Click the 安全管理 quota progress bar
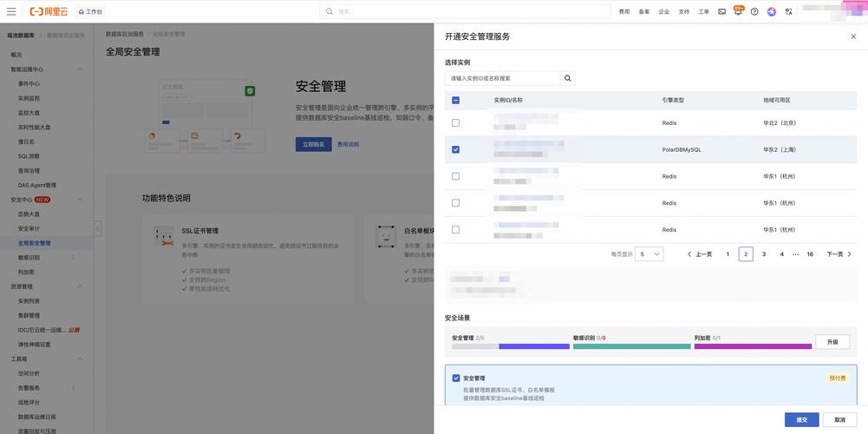The height and width of the screenshot is (434, 868). tap(511, 346)
